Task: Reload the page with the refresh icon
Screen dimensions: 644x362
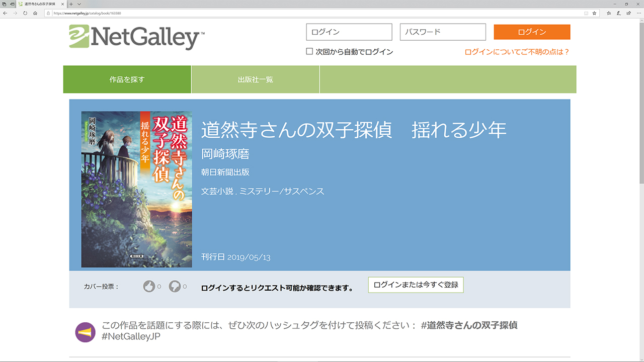Action: [x=25, y=13]
